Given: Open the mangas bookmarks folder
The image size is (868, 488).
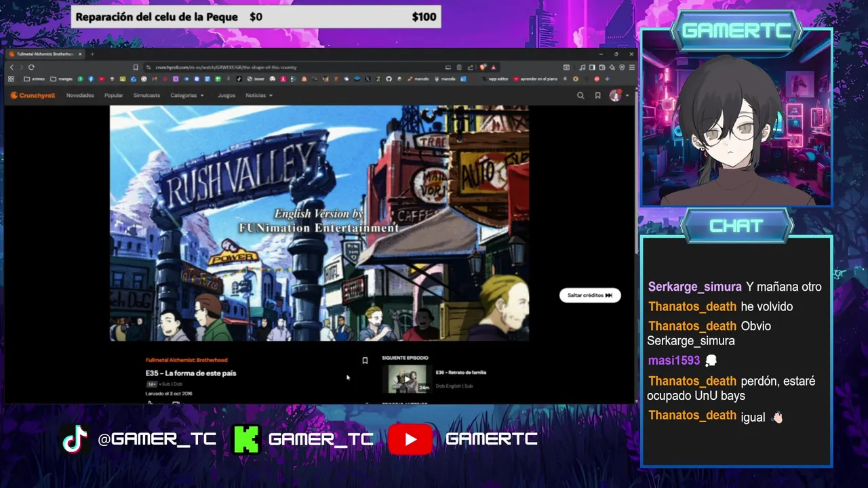Looking at the screenshot, I should [x=62, y=79].
